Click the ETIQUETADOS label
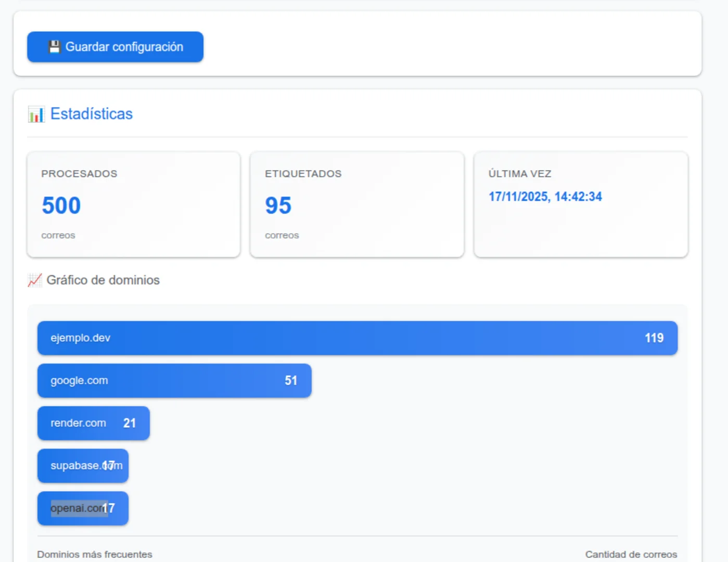 (303, 174)
